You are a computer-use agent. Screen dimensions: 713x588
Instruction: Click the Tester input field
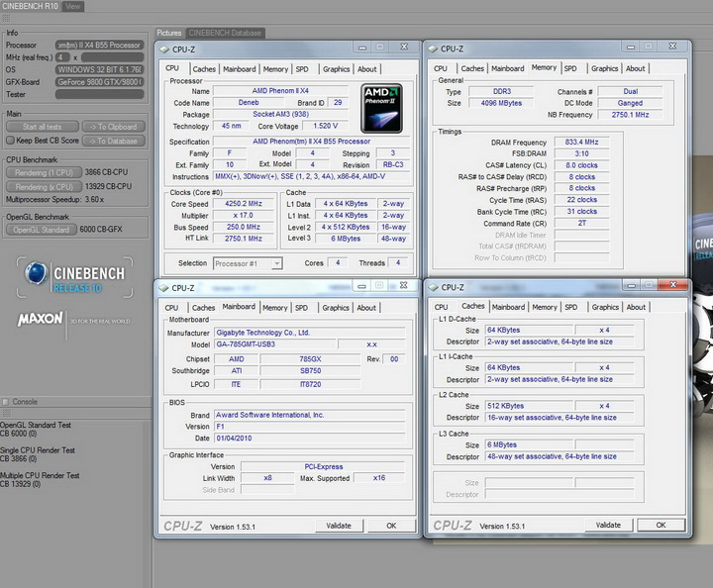[100, 95]
